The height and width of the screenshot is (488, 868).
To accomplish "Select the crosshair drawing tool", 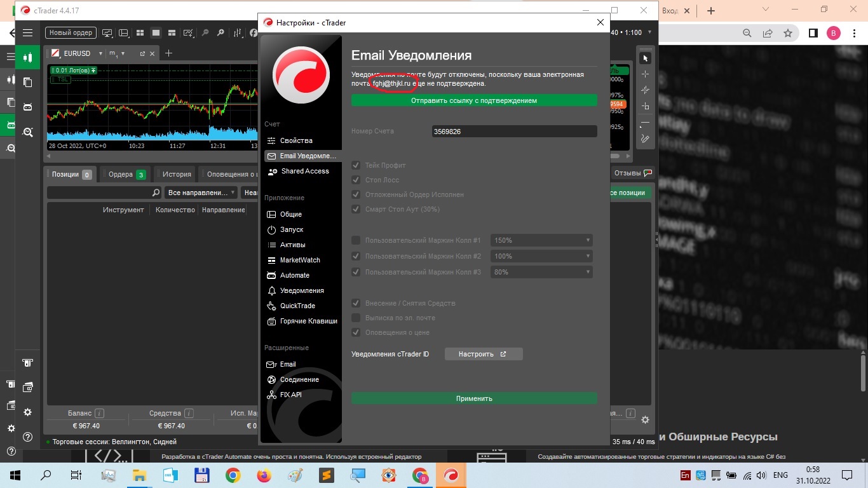I will [x=645, y=74].
